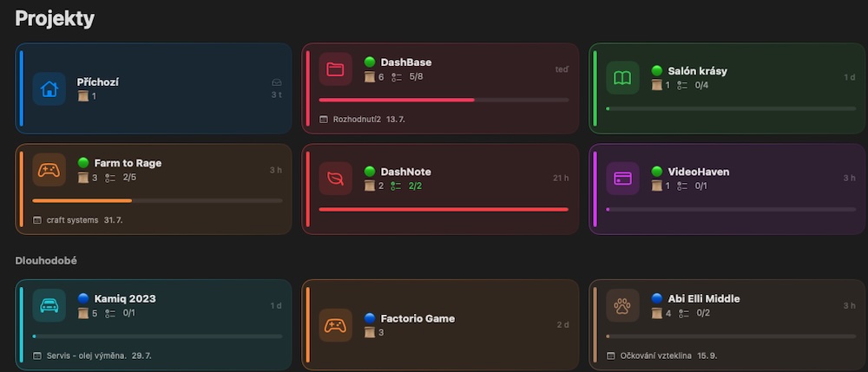Click green status dot next to DashBase
868x372 pixels.
[x=370, y=62]
